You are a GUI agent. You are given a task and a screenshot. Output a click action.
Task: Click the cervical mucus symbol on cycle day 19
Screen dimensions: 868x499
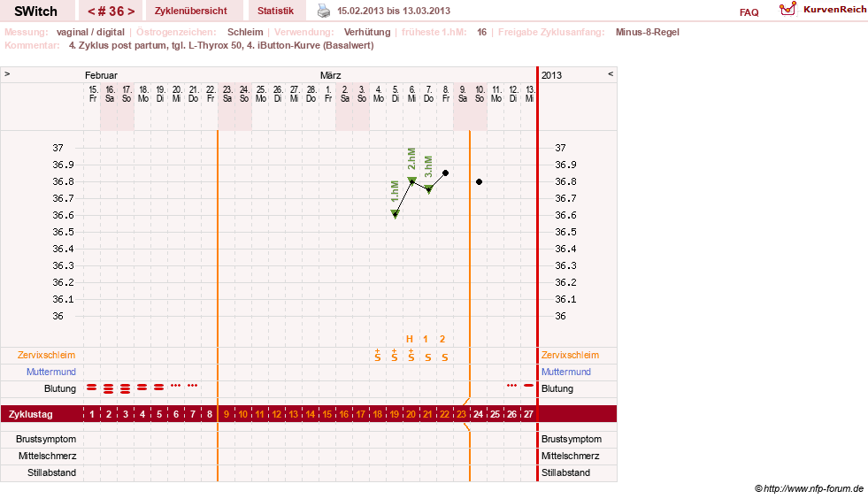tap(394, 356)
